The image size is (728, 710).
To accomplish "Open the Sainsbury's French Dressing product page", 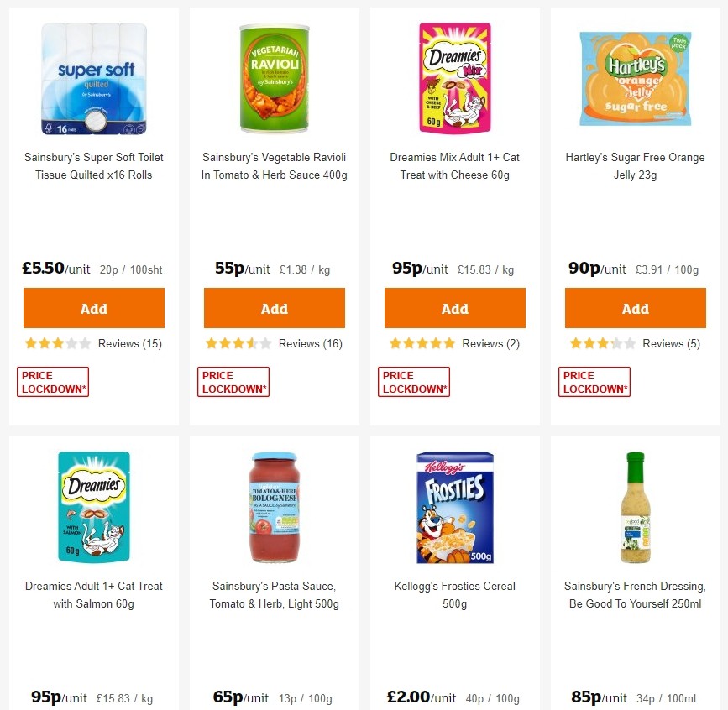I will (x=635, y=595).
